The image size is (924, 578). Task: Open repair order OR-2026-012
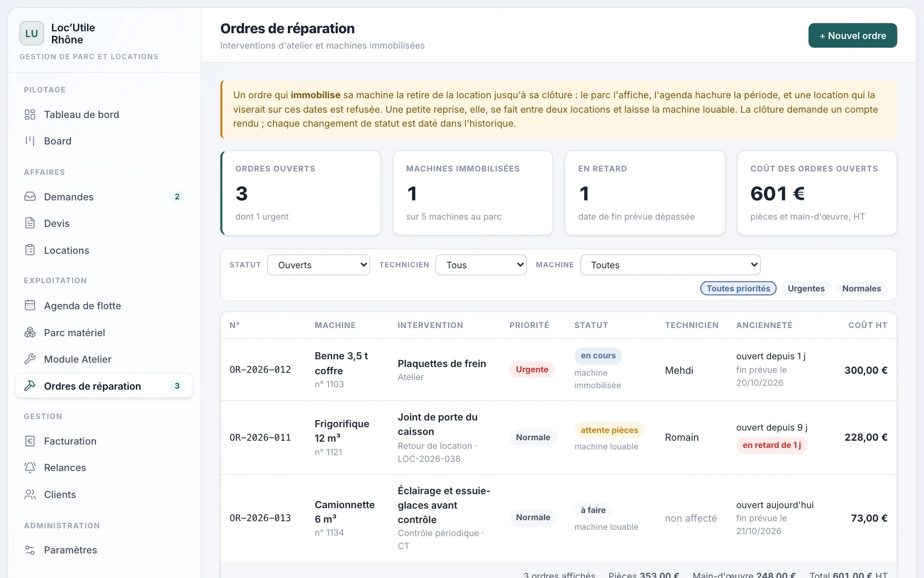pyautogui.click(x=558, y=370)
